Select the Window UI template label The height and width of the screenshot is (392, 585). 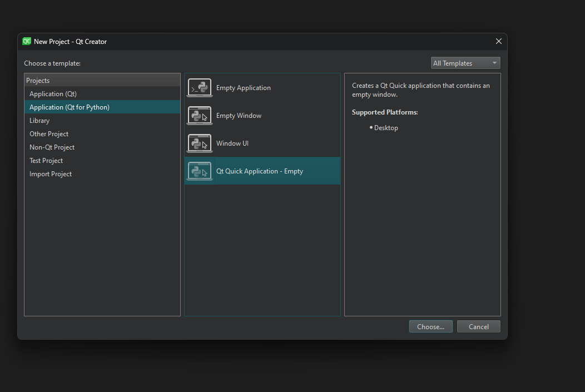pyautogui.click(x=232, y=143)
